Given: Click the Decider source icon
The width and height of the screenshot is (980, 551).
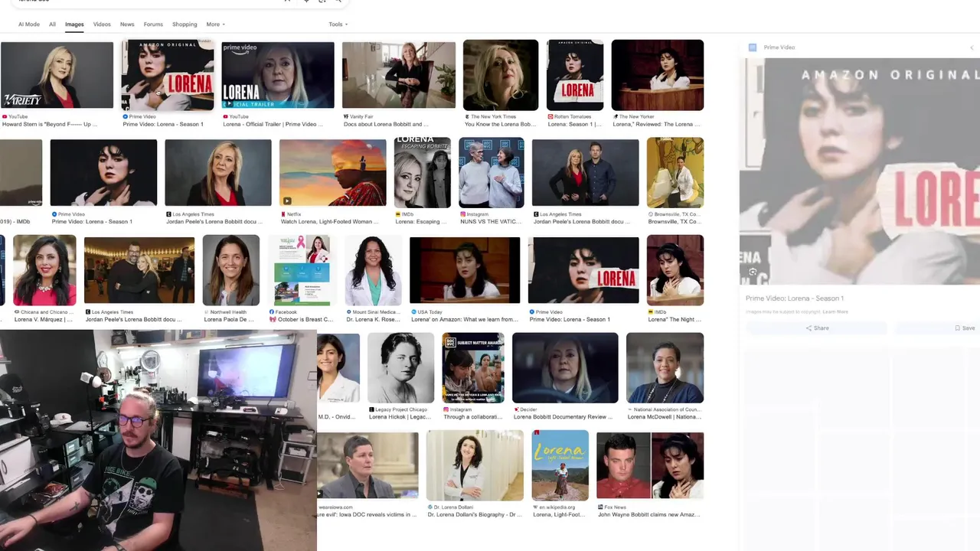Looking at the screenshot, I should click(x=516, y=409).
